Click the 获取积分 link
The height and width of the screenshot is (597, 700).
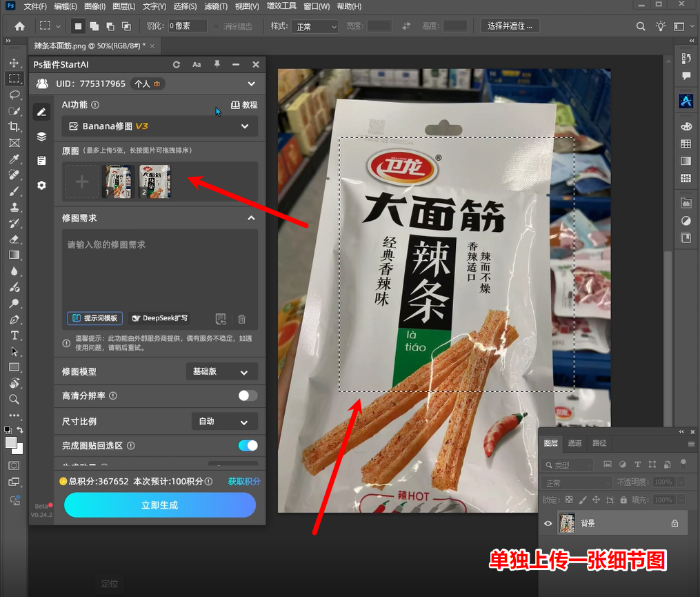[243, 481]
